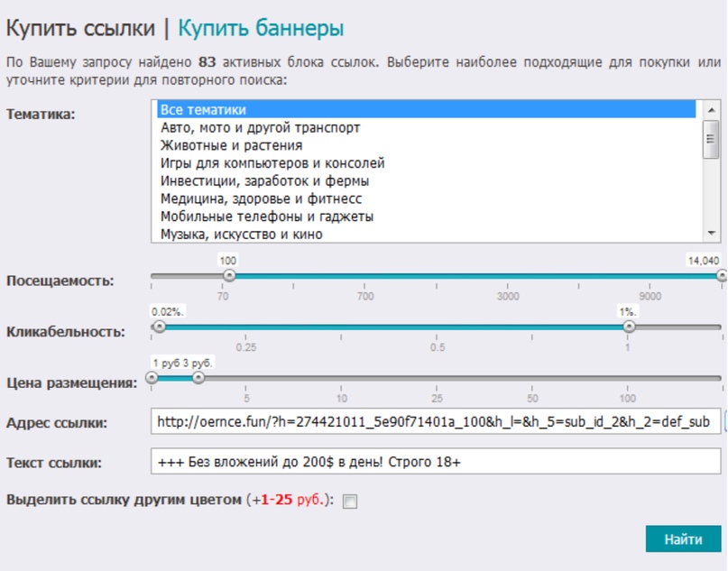Click the topic list scroll up arrow
This screenshot has height=571, width=728.
(x=710, y=107)
